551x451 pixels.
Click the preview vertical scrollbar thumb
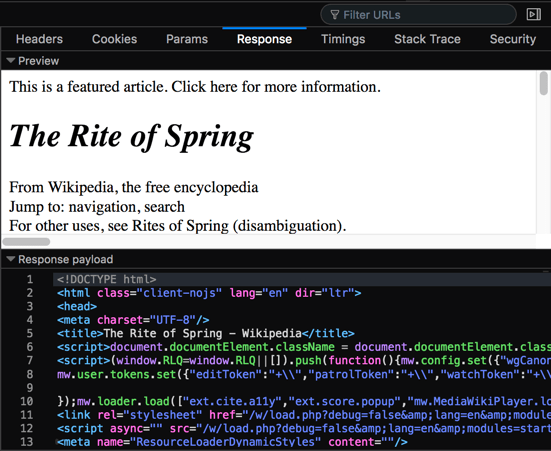click(544, 83)
